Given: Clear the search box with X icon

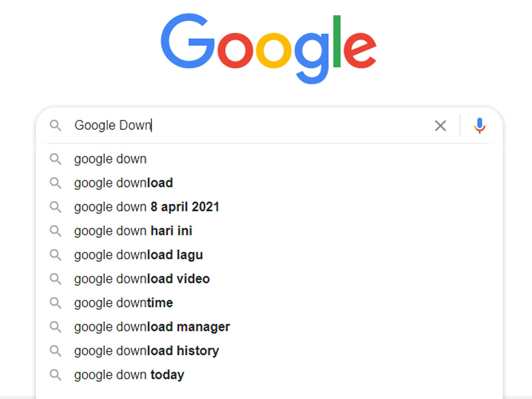Looking at the screenshot, I should [440, 126].
